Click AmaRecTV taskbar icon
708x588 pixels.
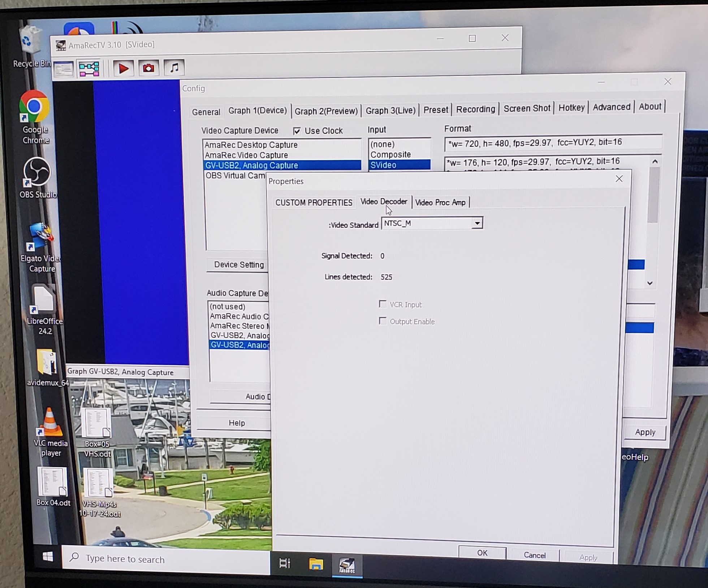(347, 565)
